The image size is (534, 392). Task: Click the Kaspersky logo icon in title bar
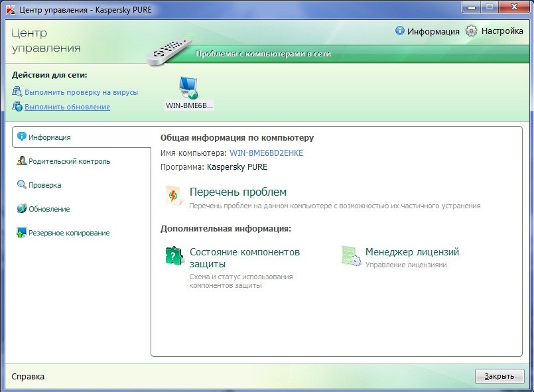coord(11,9)
